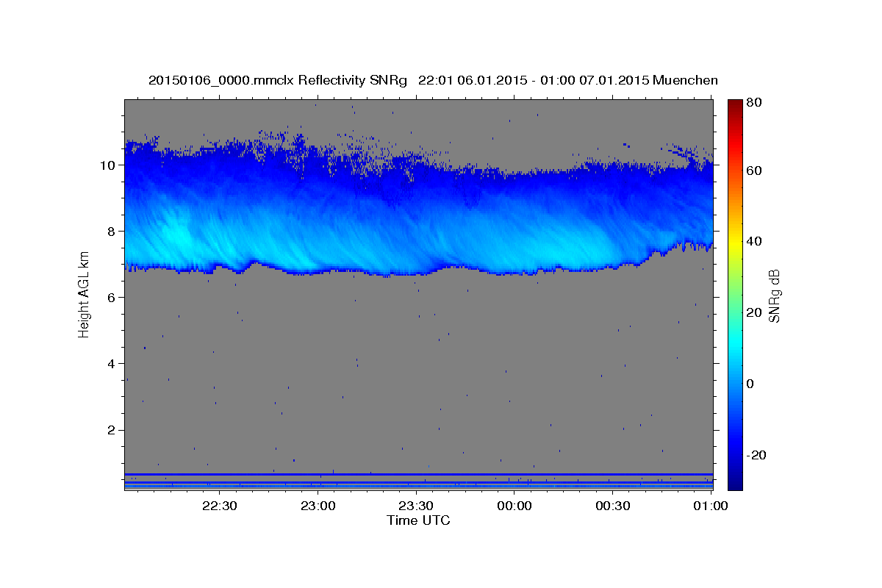Click the colorbar value 80

[x=753, y=103]
